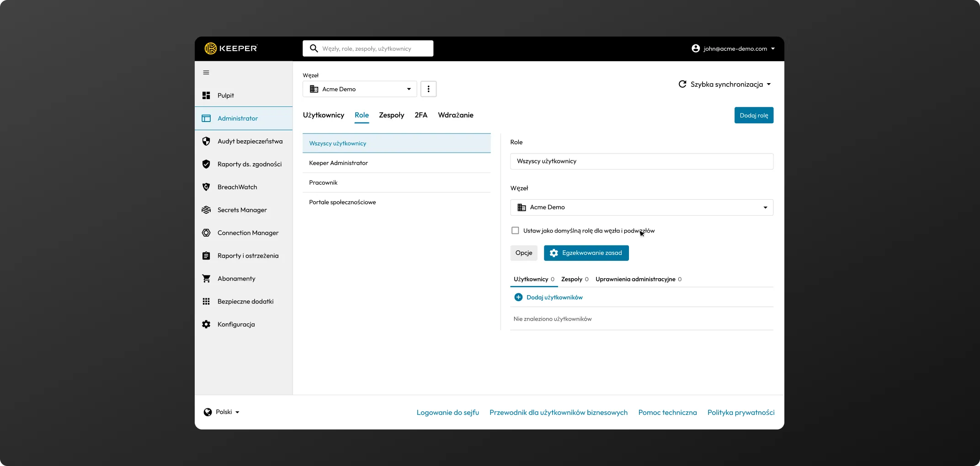Select the Portale społecznościowe role
Viewport: 980px width, 466px height.
(396, 202)
